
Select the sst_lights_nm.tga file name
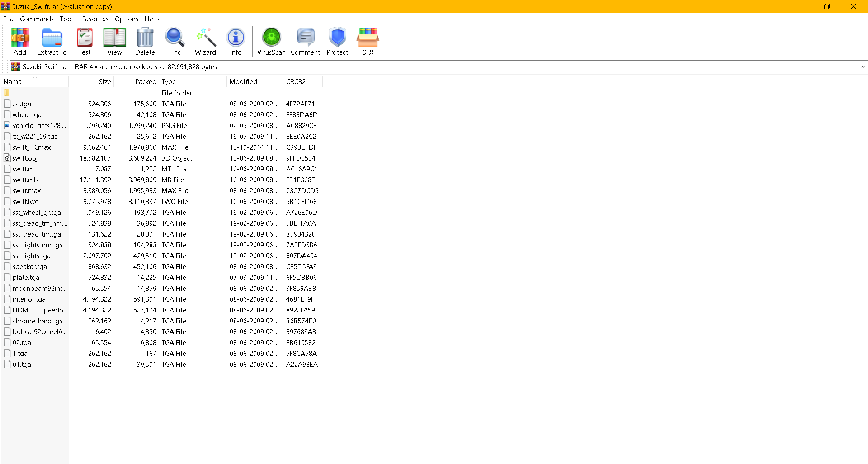tap(38, 245)
